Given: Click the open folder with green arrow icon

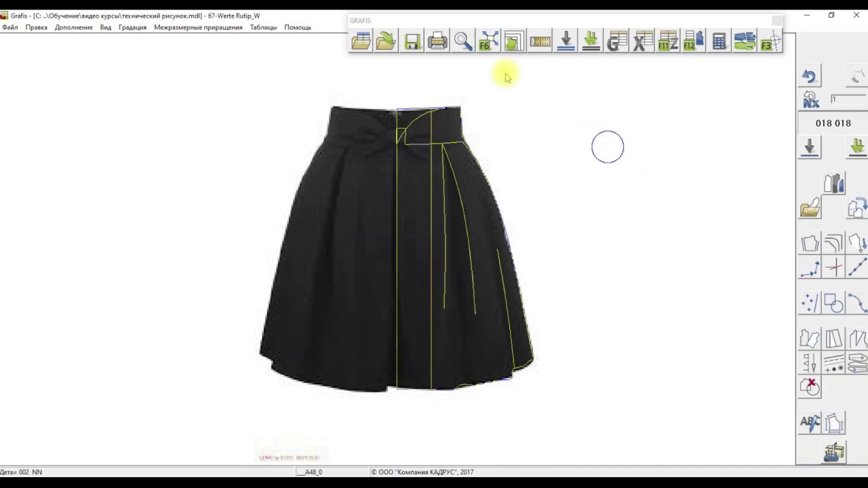Looking at the screenshot, I should coord(386,41).
